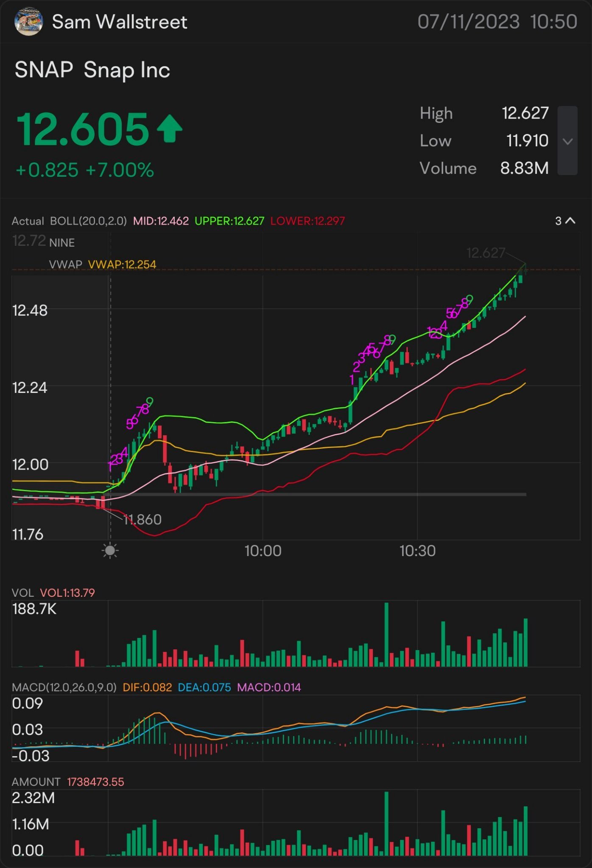Tap the 10:50 time stamp
This screenshot has height=868, width=592.
coord(553,22)
